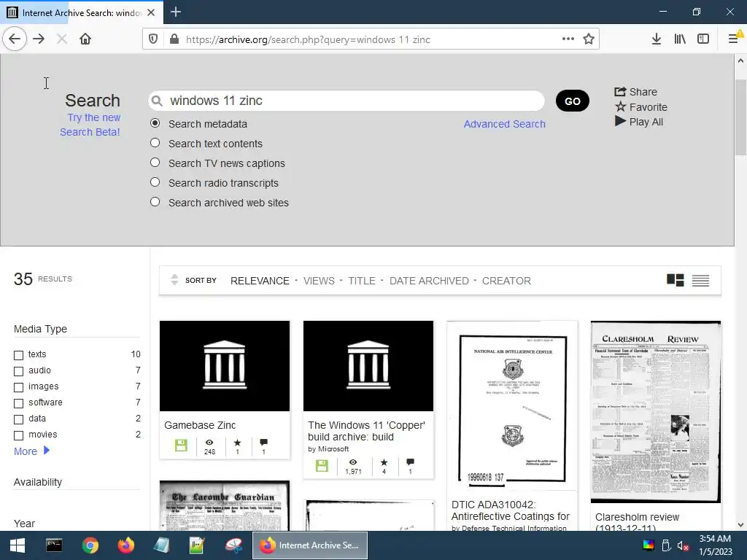Viewport: 747px width, 560px height.
Task: View site security lock information
Action: point(174,39)
